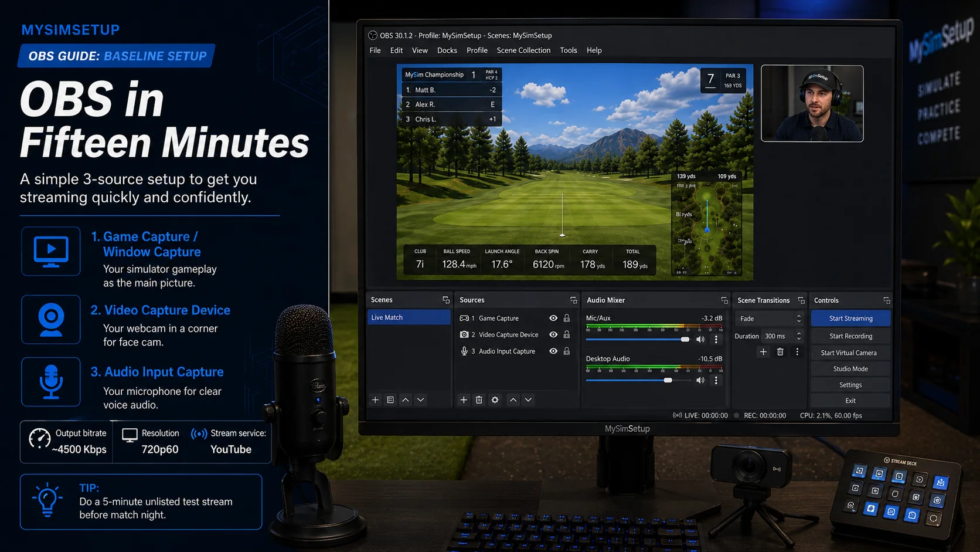The image size is (980, 552).
Task: Click the Game Capture camera icon in Sources
Action: (464, 318)
